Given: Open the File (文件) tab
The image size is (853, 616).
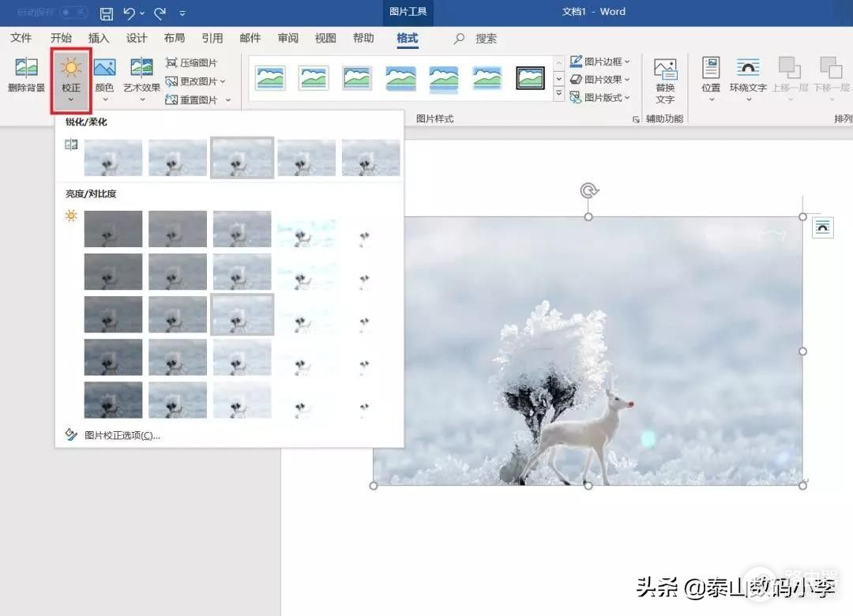Looking at the screenshot, I should pyautogui.click(x=21, y=38).
